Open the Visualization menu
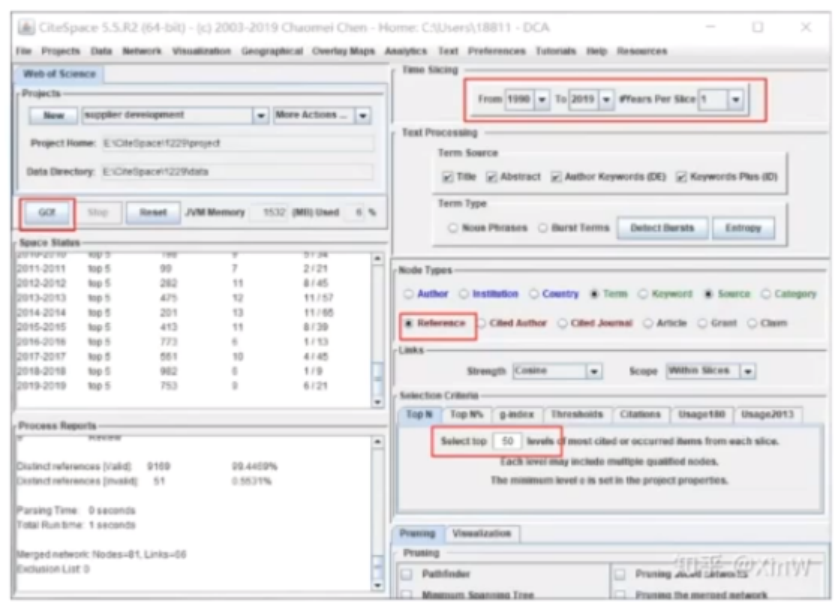Screen dimensions: 836x605 point(201,51)
